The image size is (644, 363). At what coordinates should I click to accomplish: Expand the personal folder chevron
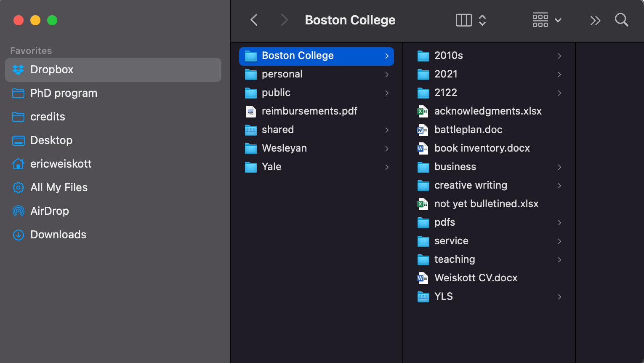(x=387, y=74)
